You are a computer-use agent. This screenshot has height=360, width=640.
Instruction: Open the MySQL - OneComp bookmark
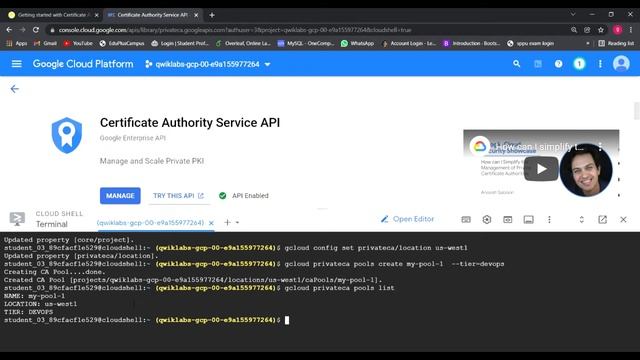[x=306, y=43]
